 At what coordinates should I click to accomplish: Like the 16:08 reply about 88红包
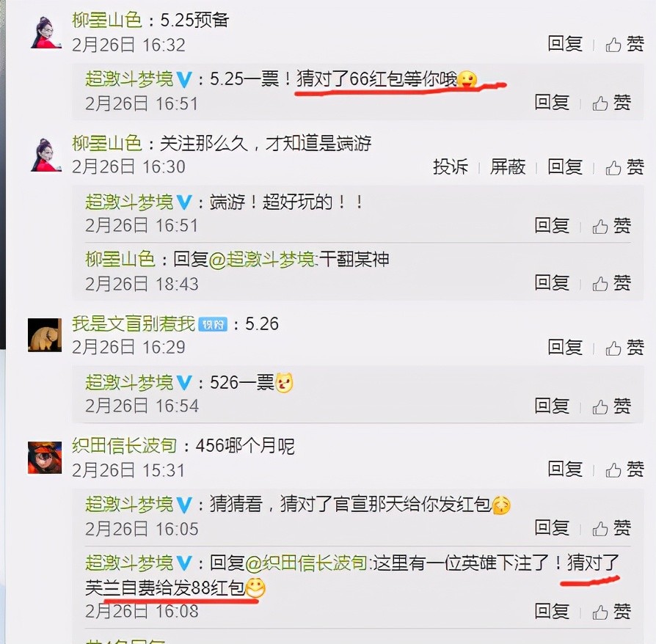point(612,612)
